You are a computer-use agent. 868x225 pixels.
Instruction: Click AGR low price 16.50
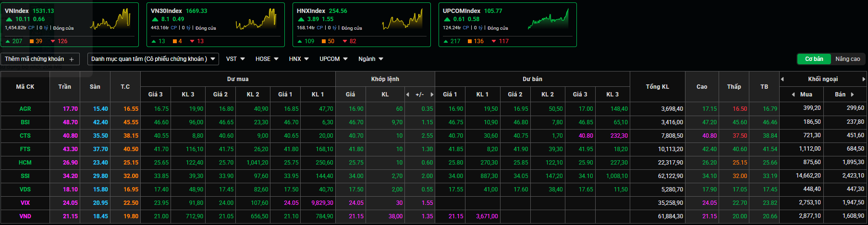coord(740,109)
